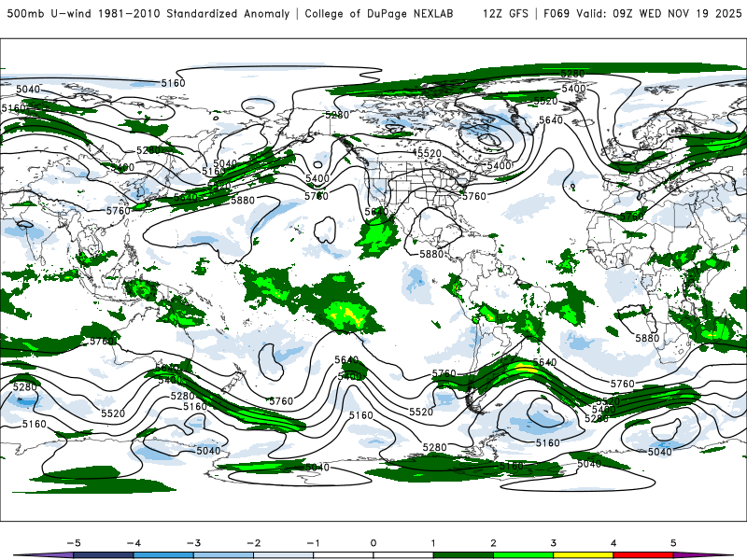
Task: Click the '12Z GFS' model run text
Action: click(505, 14)
